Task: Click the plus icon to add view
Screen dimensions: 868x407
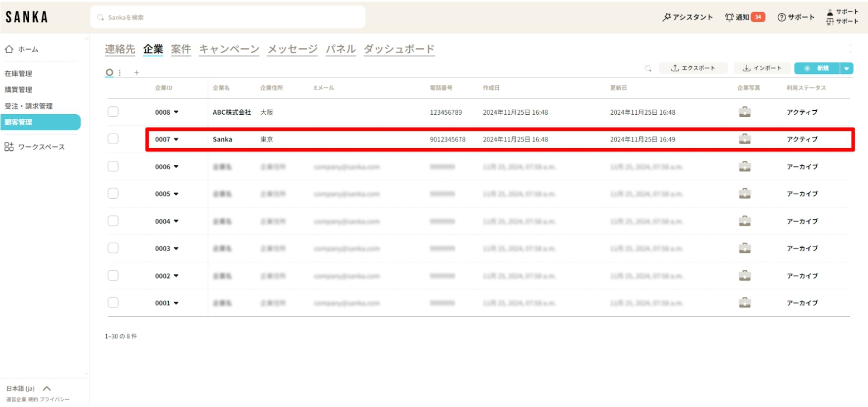Action: [x=136, y=72]
